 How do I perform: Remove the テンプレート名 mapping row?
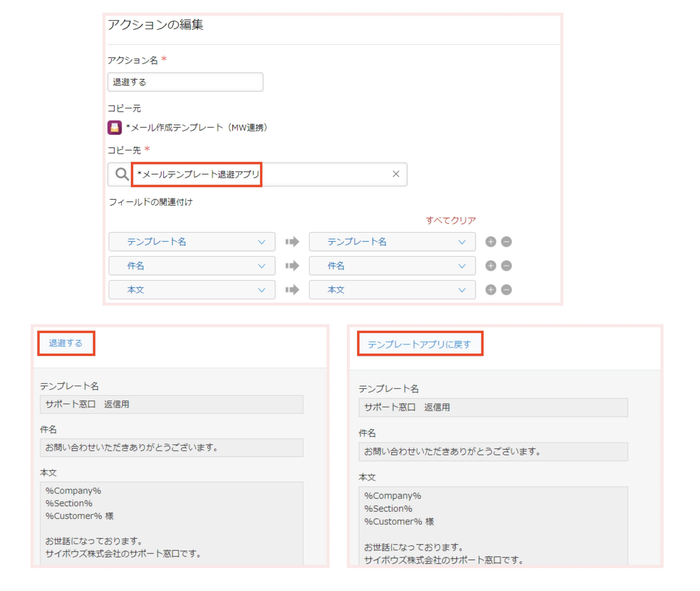click(506, 242)
